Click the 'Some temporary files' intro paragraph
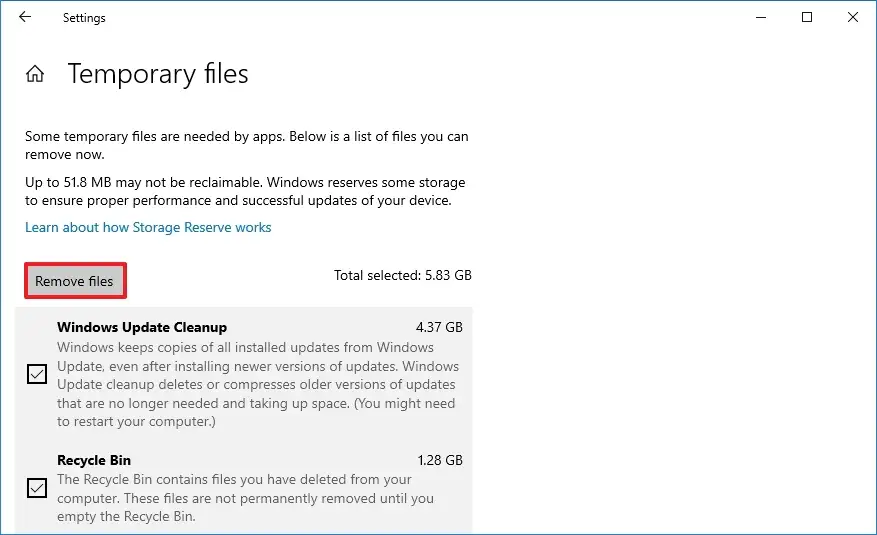The height and width of the screenshot is (535, 877). 246,145
